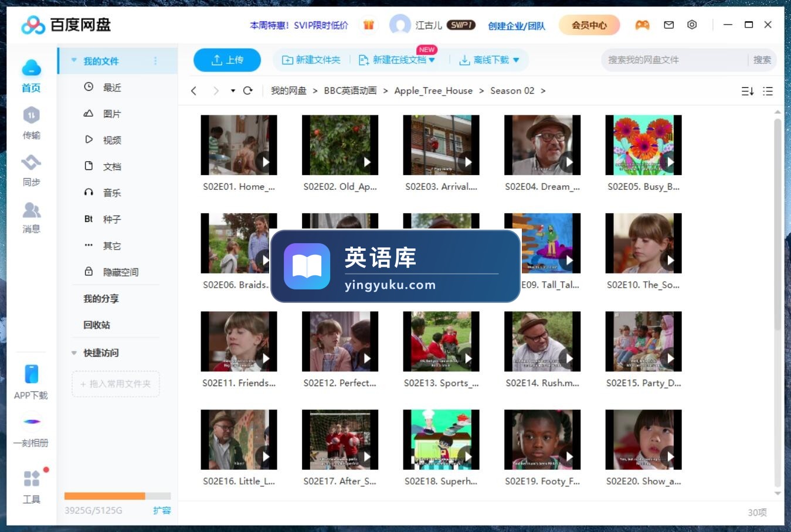Click file name S02E17. After_S...

coord(340,481)
